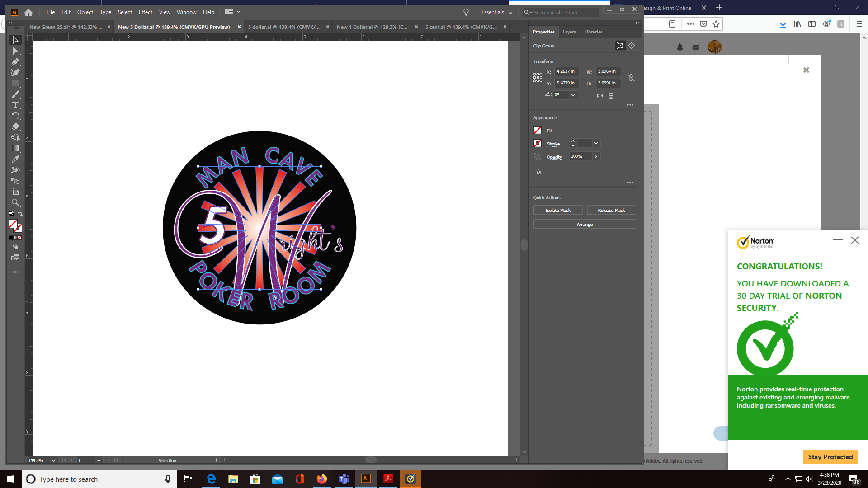Click the Release Mask button
This screenshot has height=488, width=868.
[611, 210]
